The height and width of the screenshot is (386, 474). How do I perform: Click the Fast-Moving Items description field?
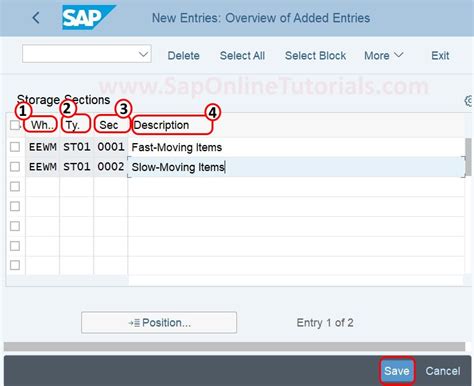click(x=296, y=147)
